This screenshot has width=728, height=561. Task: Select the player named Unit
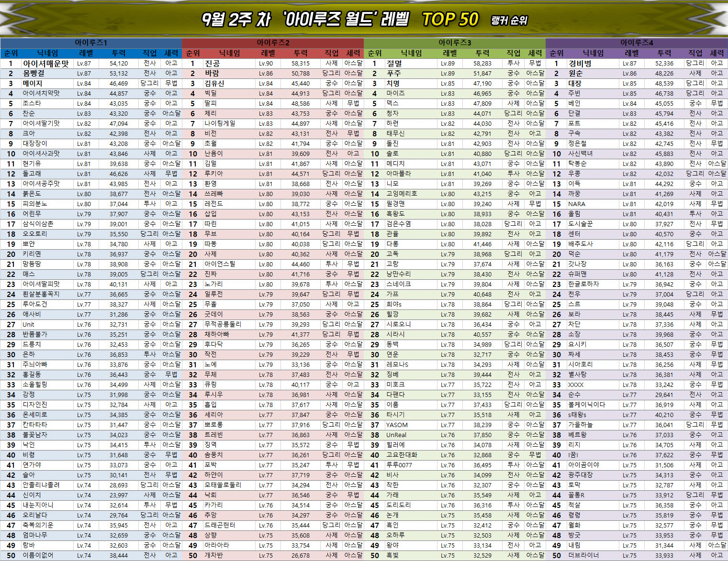tap(29, 324)
